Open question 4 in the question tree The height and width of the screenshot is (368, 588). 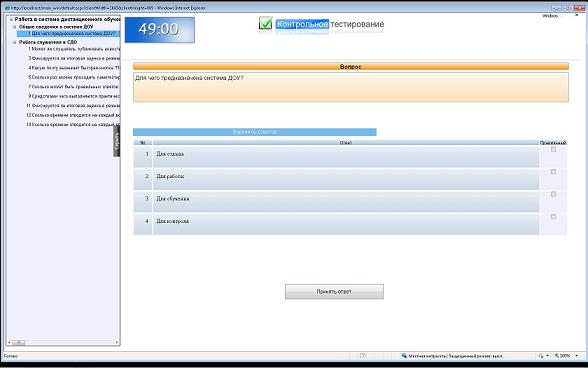pos(74,68)
